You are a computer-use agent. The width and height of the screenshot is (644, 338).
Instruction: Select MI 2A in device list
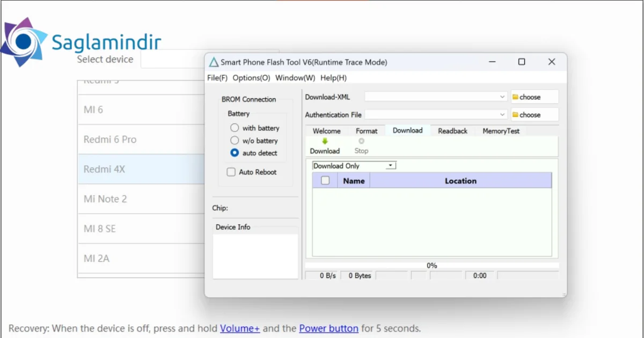[141, 259]
